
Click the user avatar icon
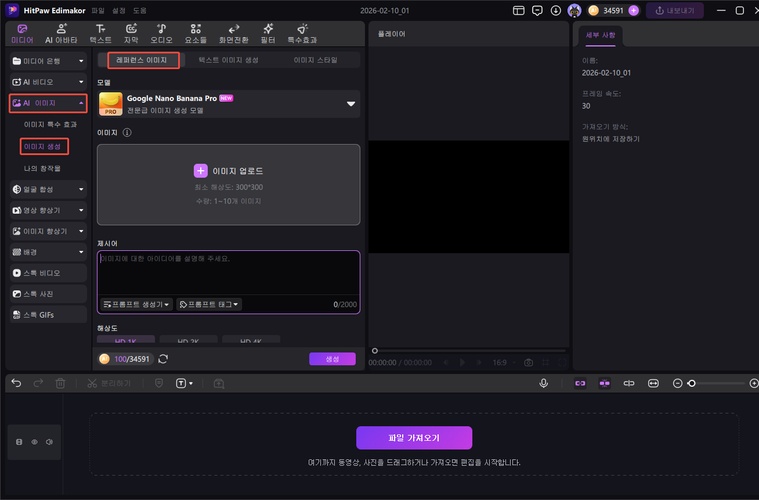[x=575, y=10]
